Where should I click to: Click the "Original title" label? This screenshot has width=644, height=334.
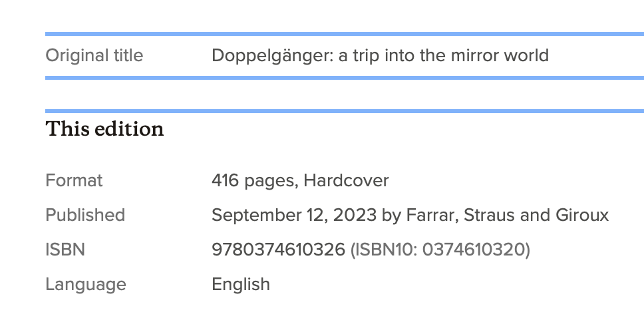pos(94,55)
